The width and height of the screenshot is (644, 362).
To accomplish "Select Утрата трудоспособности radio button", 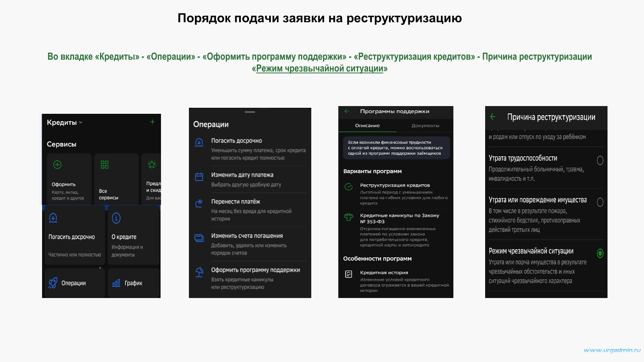I will (x=600, y=160).
